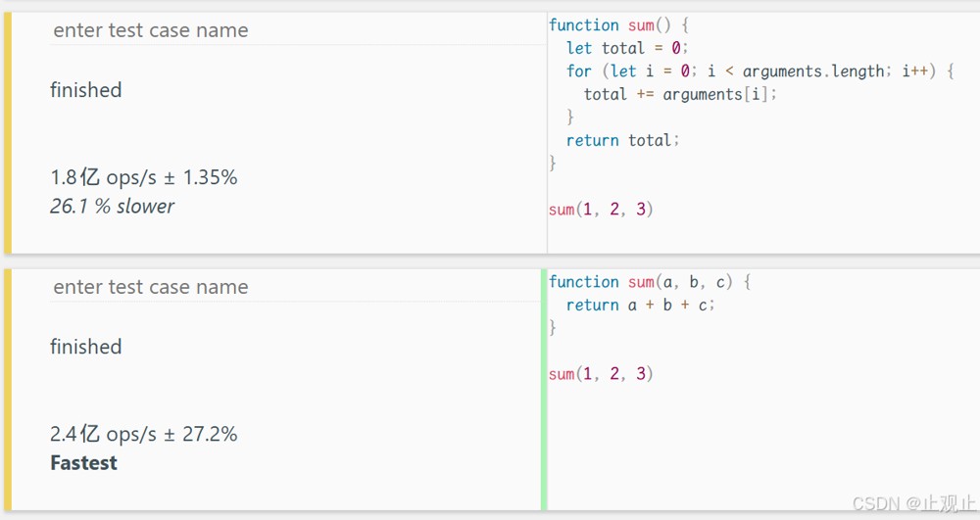This screenshot has height=520, width=980.
Task: Click the 'function sum()' declaration line
Action: coord(618,24)
